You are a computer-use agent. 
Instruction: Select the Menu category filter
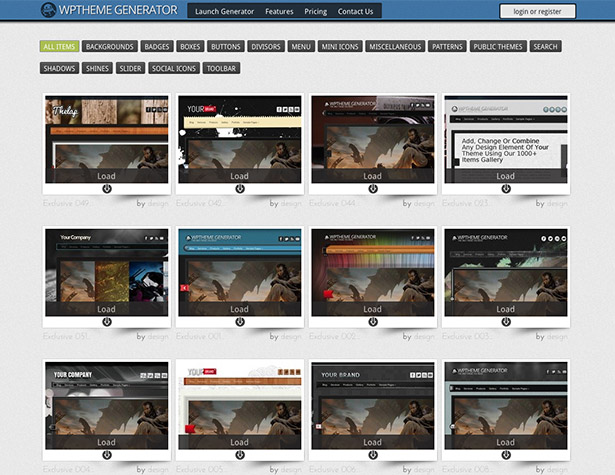pyautogui.click(x=301, y=46)
